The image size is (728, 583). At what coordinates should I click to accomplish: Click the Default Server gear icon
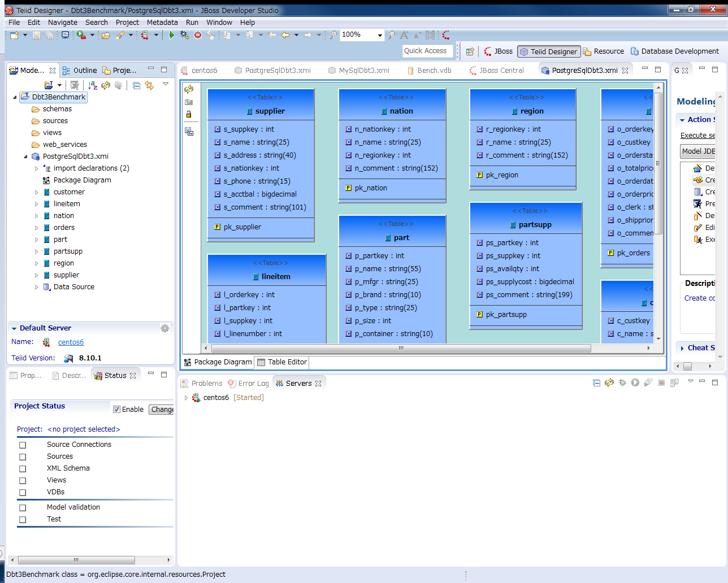tap(164, 328)
